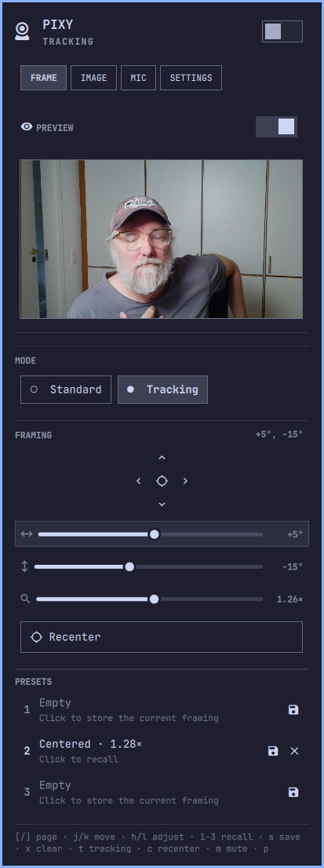This screenshot has width=324, height=868.
Task: Pan camera right with the right arrow
Action: [x=185, y=481]
